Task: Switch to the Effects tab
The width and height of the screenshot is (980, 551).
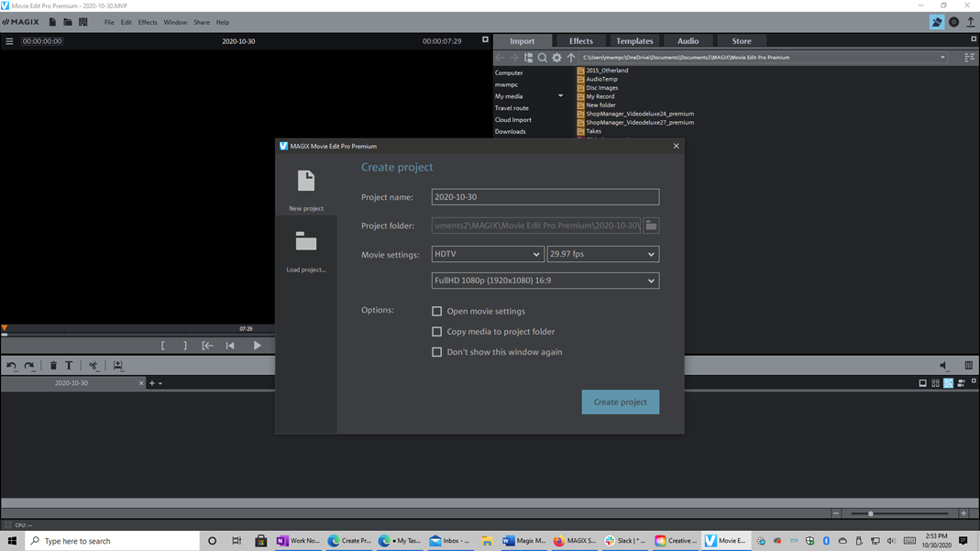Action: (x=580, y=41)
